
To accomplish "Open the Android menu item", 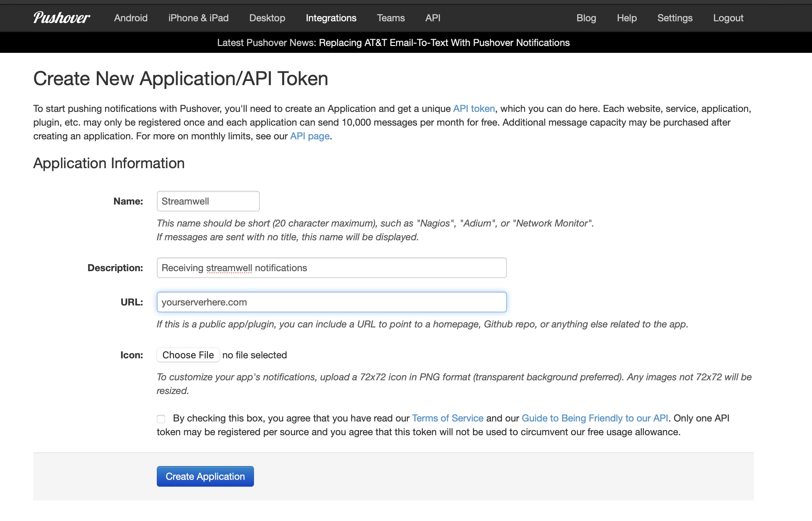I will (x=131, y=18).
